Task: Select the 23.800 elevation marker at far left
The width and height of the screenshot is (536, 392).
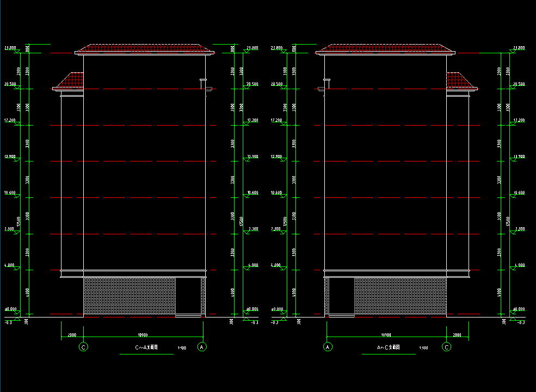Action: pos(10,48)
